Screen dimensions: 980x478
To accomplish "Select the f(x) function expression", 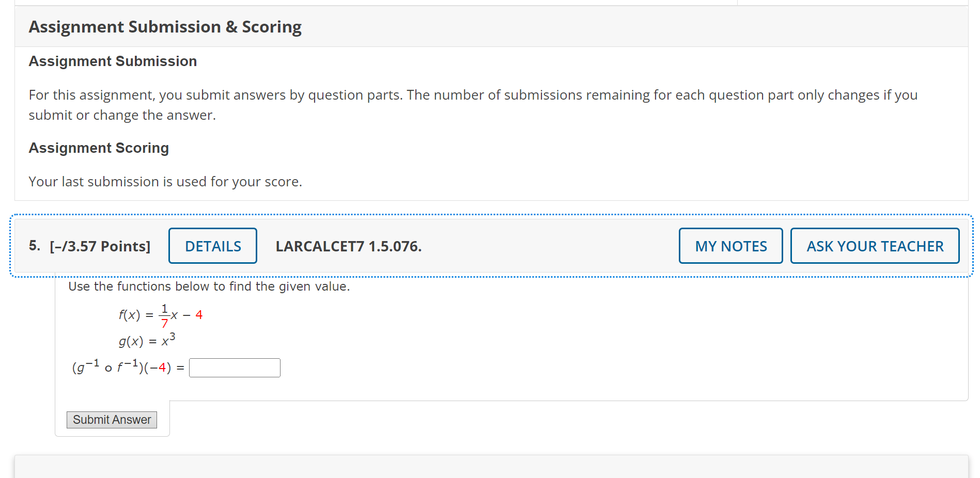I will click(159, 314).
